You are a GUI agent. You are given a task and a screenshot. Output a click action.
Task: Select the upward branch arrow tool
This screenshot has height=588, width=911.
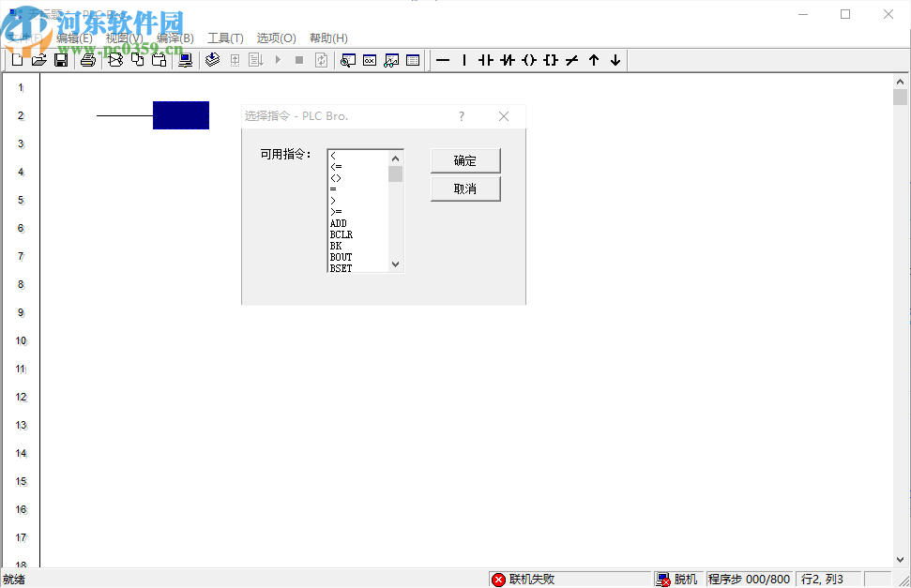594,60
